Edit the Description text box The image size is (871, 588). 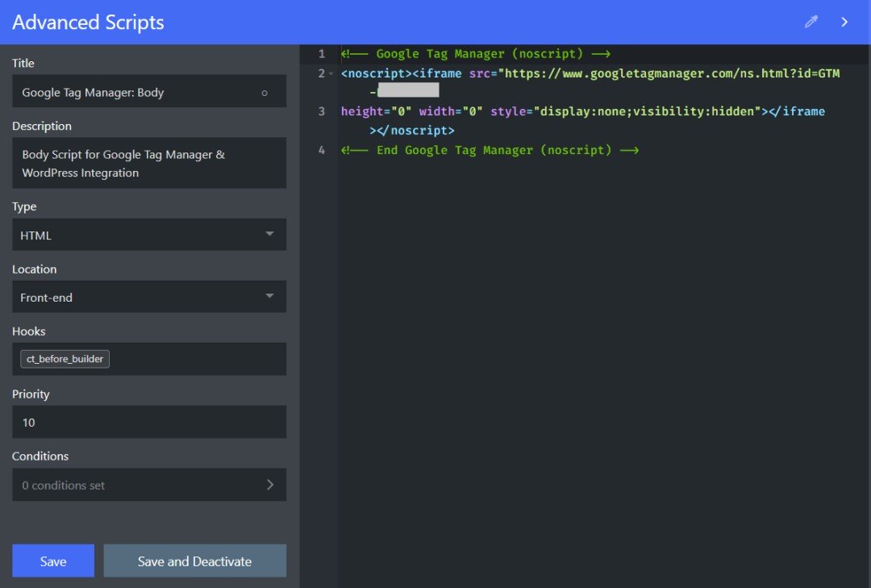coord(149,163)
